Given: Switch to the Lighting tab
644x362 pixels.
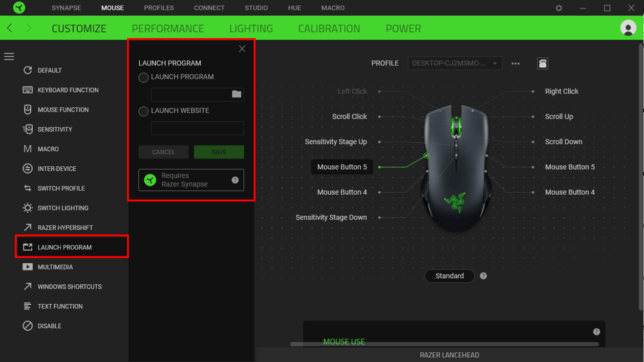Looking at the screenshot, I should (x=251, y=28).
